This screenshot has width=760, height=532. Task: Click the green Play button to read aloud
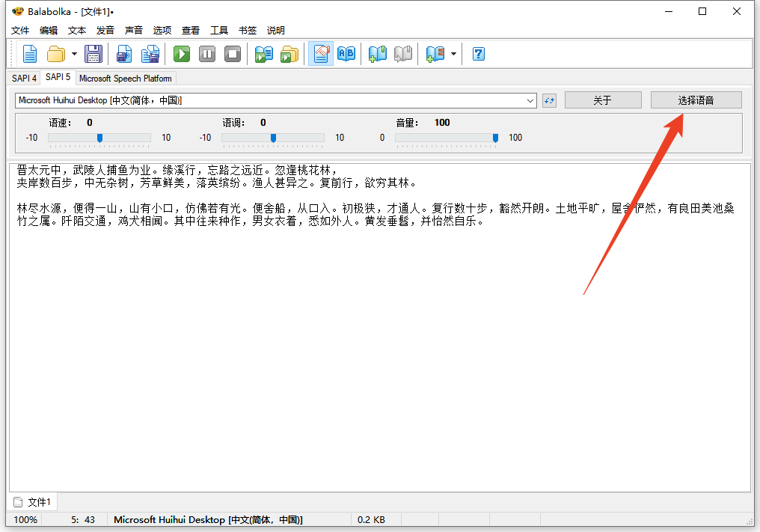[182, 54]
